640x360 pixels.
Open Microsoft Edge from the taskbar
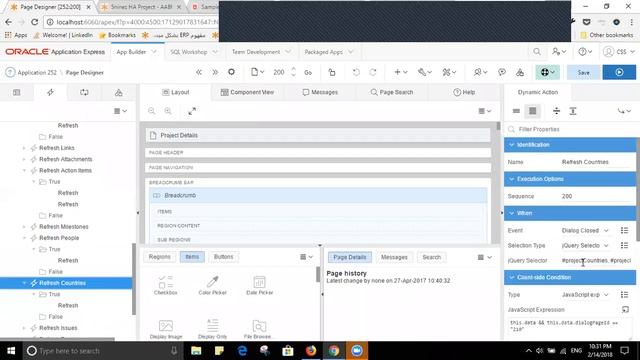[x=242, y=351]
